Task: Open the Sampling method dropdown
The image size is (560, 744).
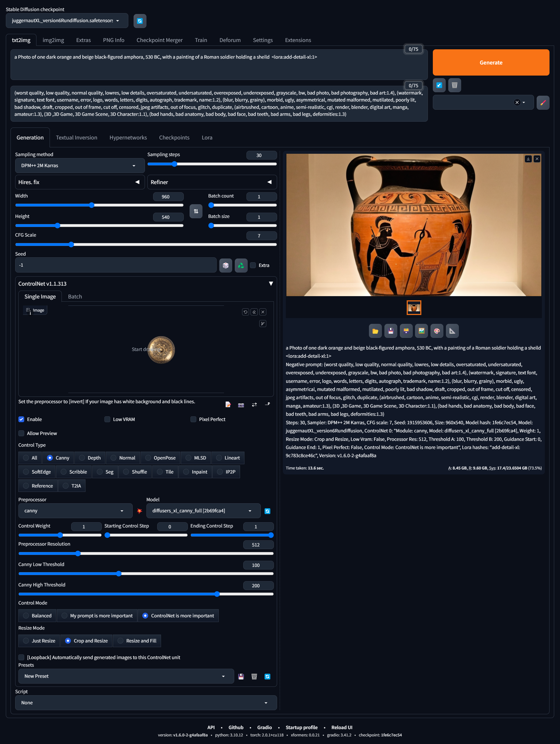Action: (80, 165)
